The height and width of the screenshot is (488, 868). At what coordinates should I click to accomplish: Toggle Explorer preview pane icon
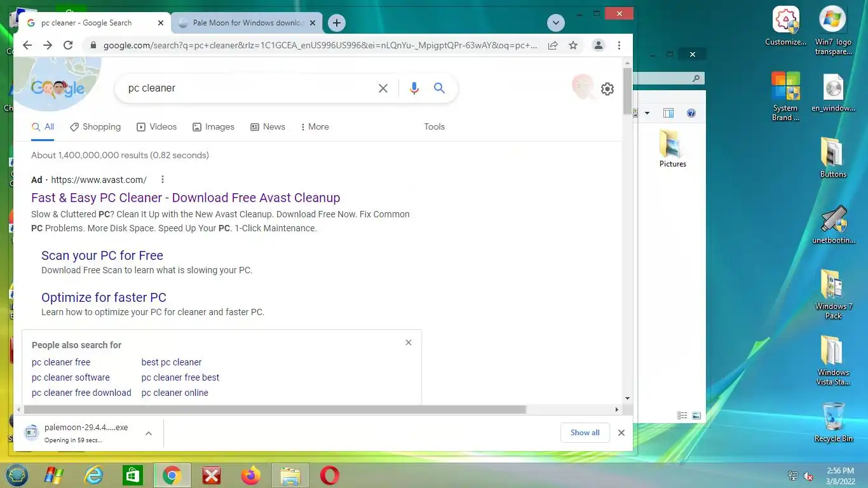(668, 113)
